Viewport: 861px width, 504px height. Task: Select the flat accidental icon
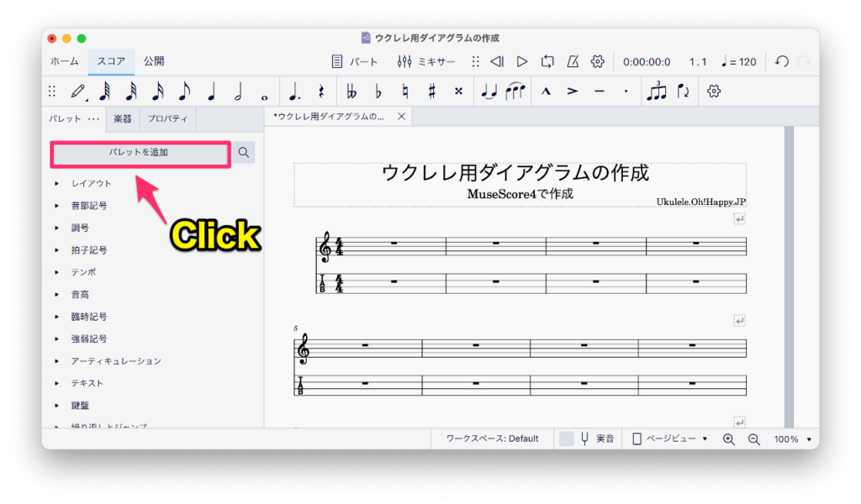pos(378,91)
